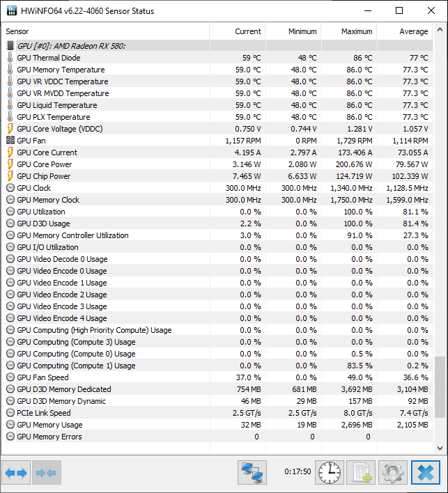Screen dimensions: 448x493
Task: Click the HWiNFO64 title bar app icon
Action: [12, 10]
